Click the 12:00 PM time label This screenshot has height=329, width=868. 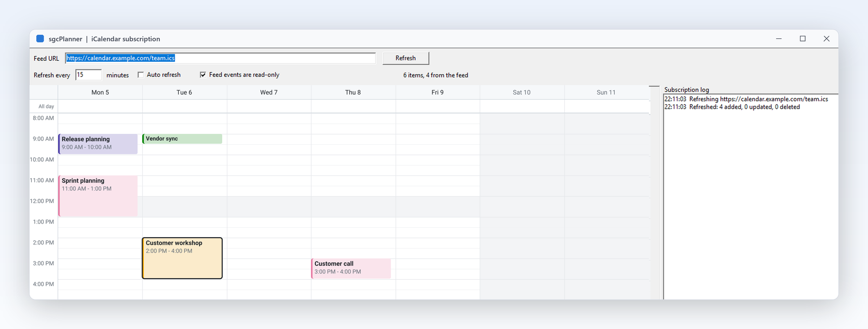click(x=42, y=201)
